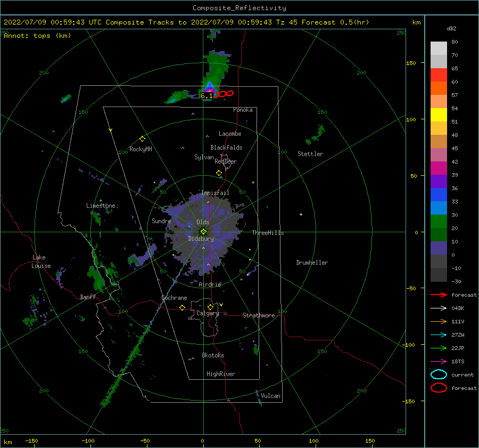
Task: Click the Annot: tops (km) label
Action: click(x=37, y=36)
